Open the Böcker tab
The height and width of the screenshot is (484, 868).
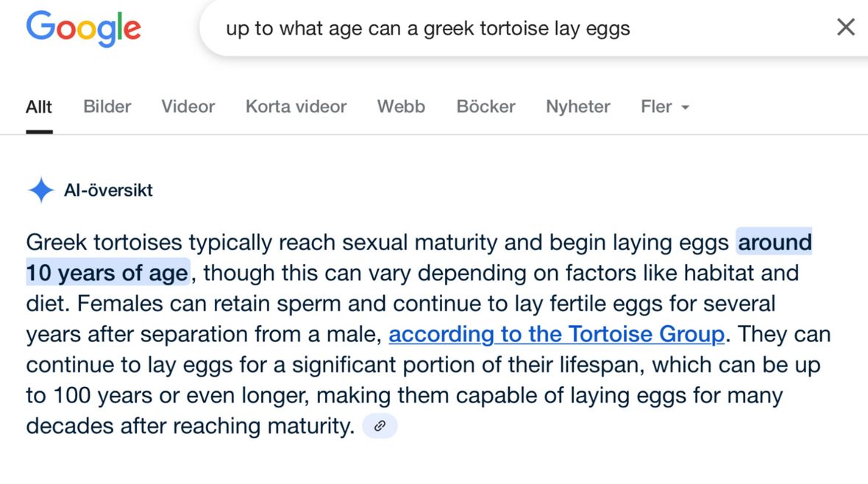click(485, 107)
